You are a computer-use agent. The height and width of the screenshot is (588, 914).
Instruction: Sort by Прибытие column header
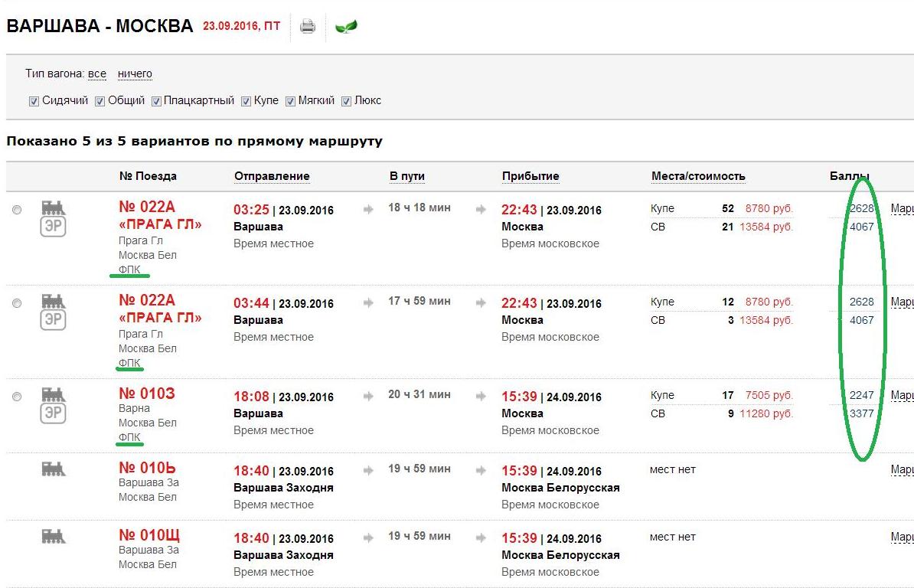pos(530,176)
